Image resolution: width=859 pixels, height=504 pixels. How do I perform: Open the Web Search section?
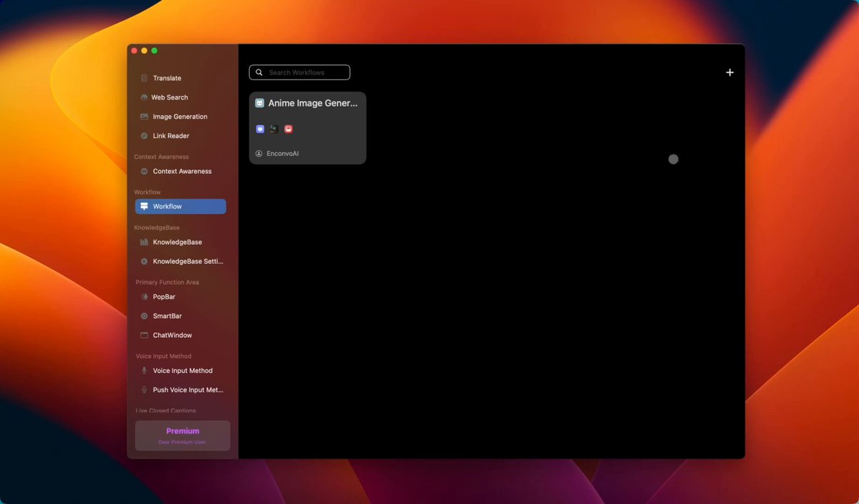[x=170, y=97]
